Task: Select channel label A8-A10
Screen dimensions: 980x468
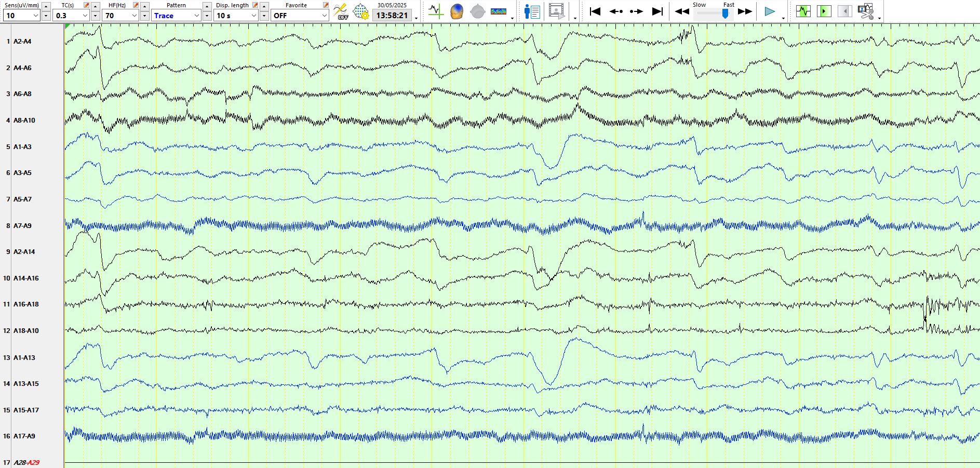Action: point(24,120)
